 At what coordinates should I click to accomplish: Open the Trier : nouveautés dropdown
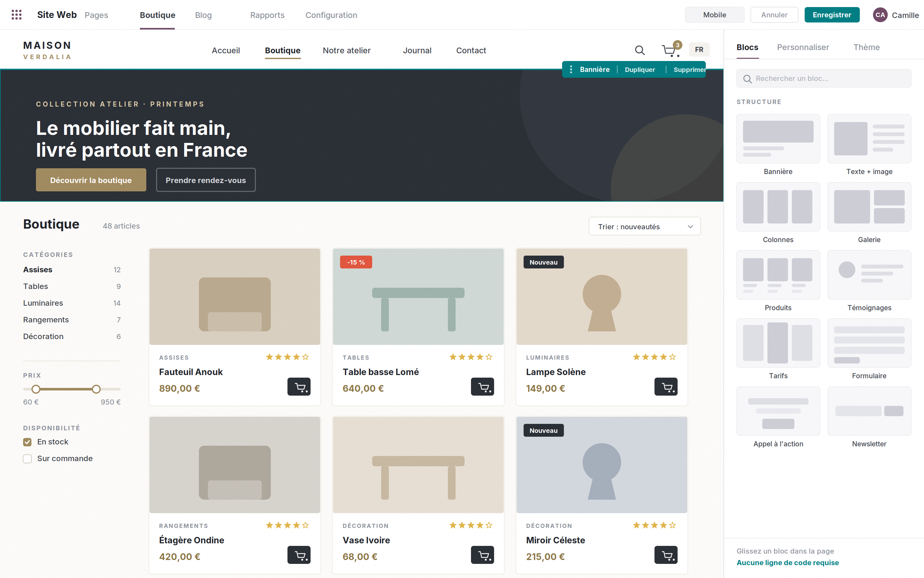[x=645, y=226]
